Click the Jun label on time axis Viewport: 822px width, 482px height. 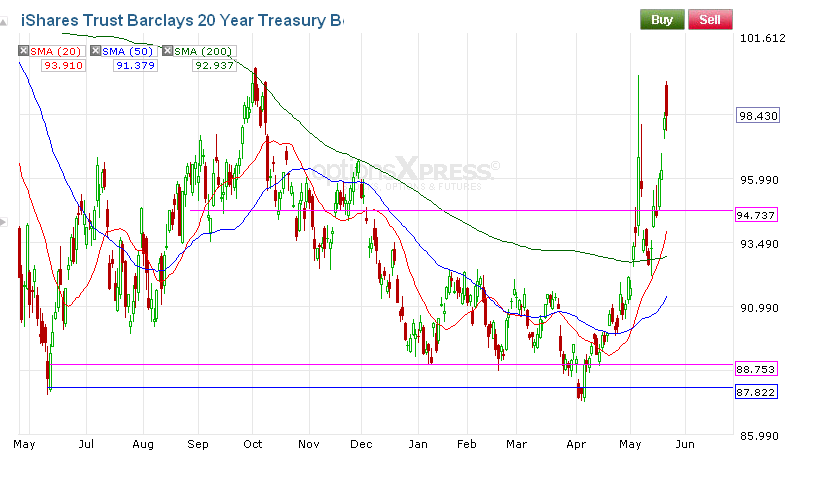point(685,444)
